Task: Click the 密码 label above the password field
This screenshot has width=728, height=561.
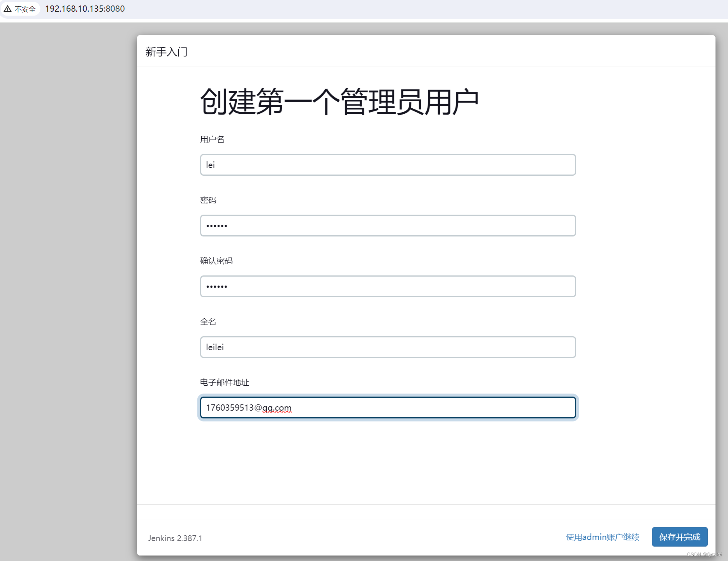Action: pyautogui.click(x=208, y=200)
